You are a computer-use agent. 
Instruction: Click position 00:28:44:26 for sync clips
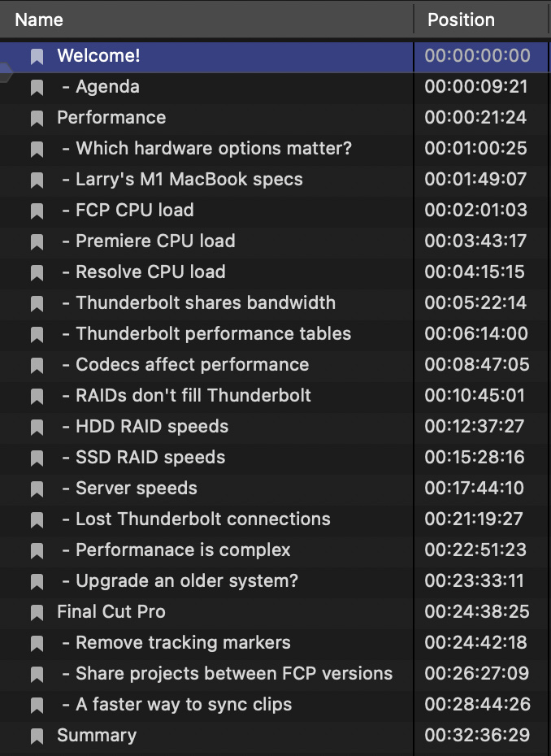[x=477, y=704]
